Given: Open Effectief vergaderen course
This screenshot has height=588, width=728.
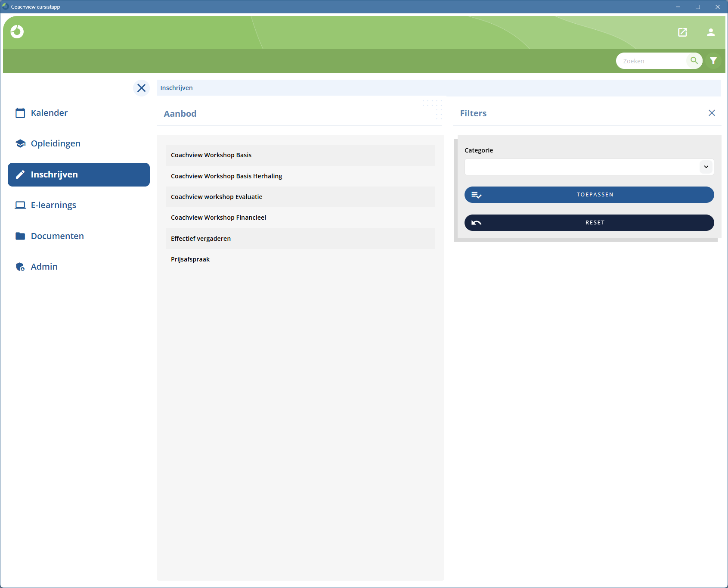Looking at the screenshot, I should pyautogui.click(x=300, y=239).
